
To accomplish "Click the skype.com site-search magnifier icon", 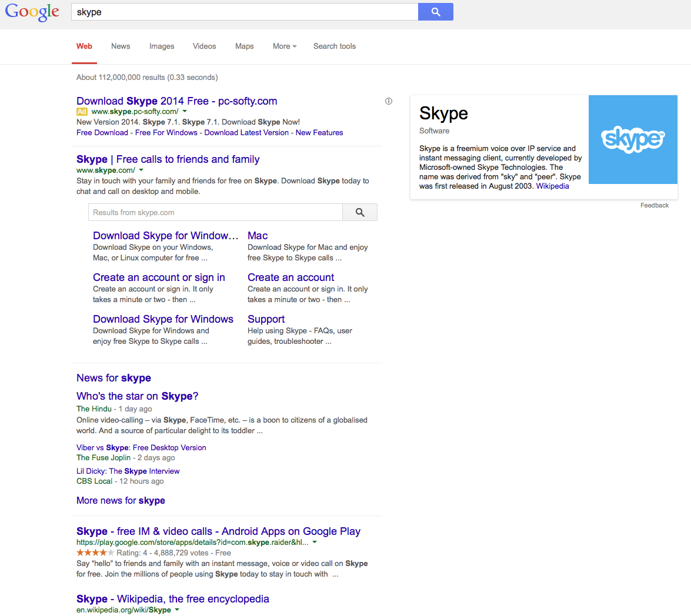I will coord(360,212).
